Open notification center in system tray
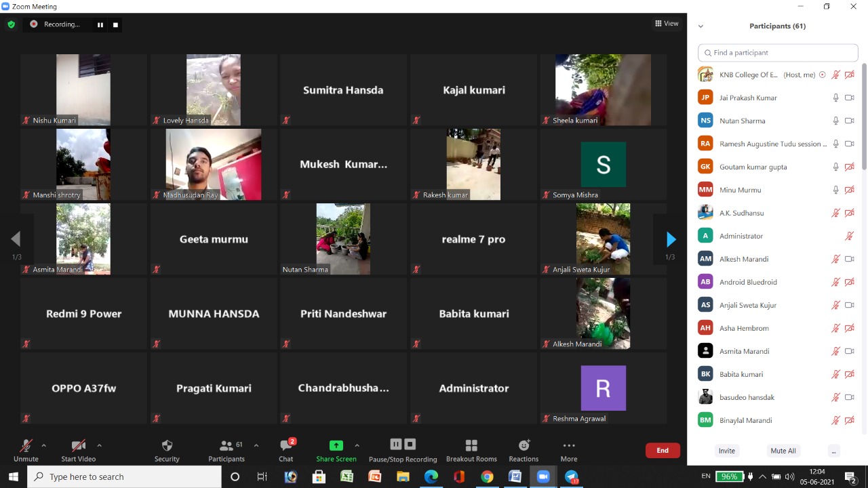868x488 pixels. pos(850,476)
